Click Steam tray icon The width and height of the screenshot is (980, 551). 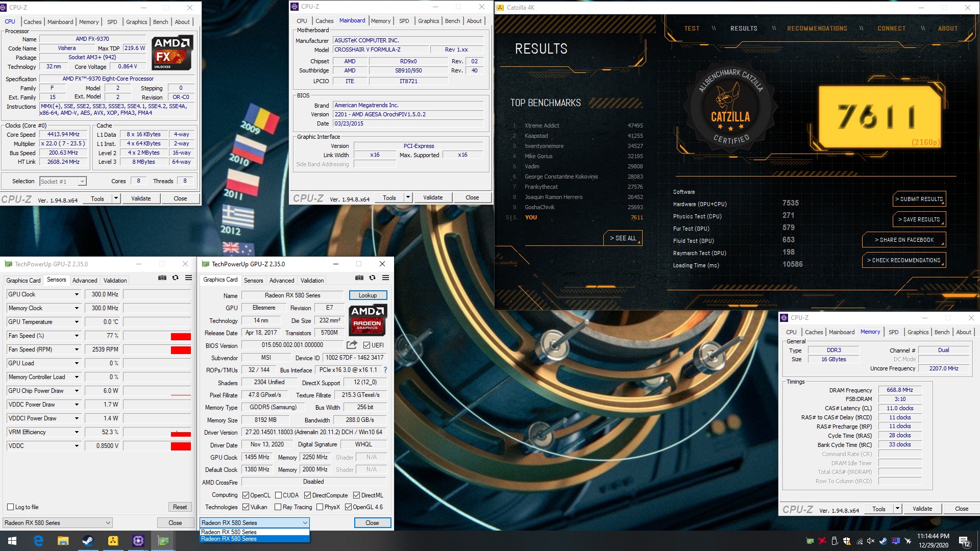[x=884, y=541]
